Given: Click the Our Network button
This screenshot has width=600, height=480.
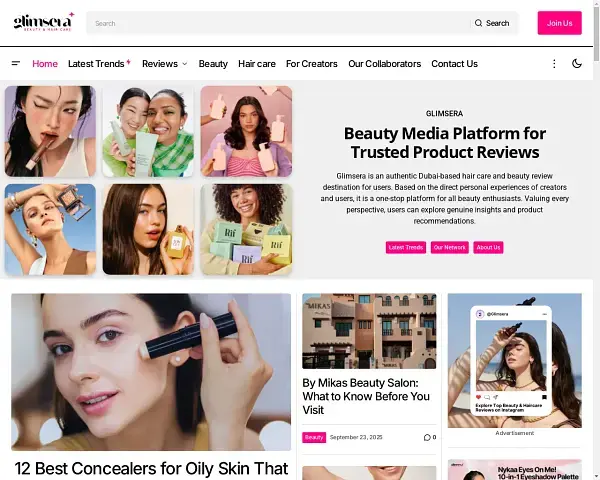Looking at the screenshot, I should tap(450, 247).
